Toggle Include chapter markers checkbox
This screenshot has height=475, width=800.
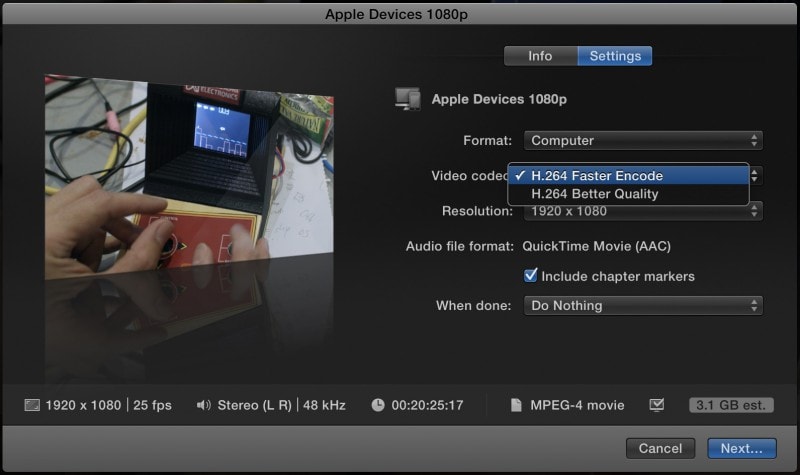point(531,276)
